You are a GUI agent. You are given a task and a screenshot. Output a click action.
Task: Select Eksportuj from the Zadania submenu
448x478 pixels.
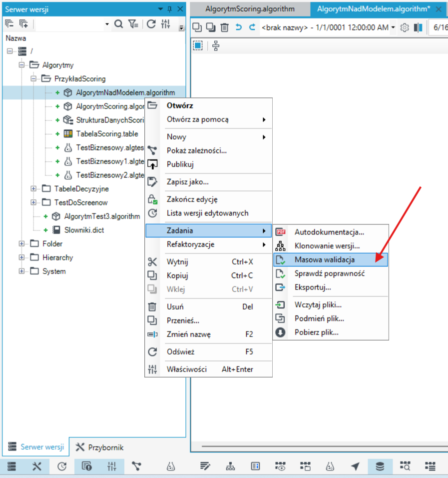[x=331, y=287]
